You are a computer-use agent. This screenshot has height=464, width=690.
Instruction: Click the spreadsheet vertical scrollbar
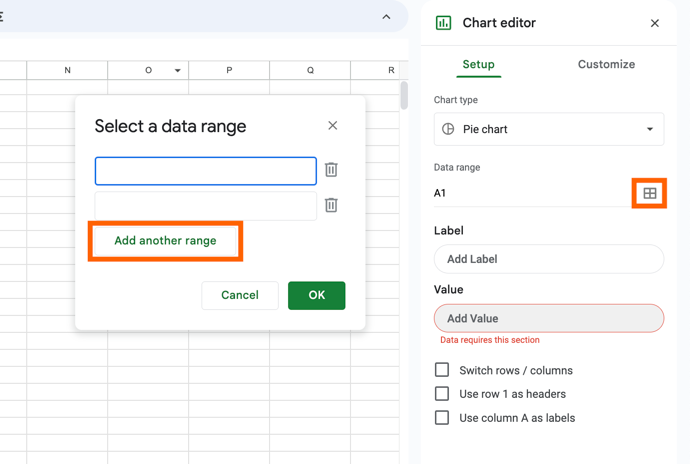coord(404,95)
